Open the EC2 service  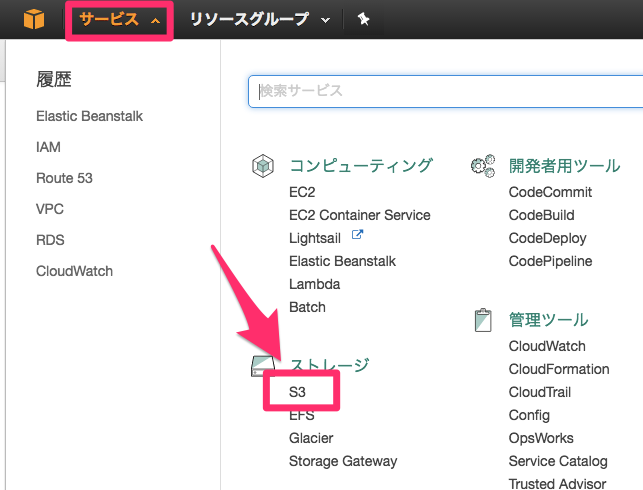click(x=302, y=192)
